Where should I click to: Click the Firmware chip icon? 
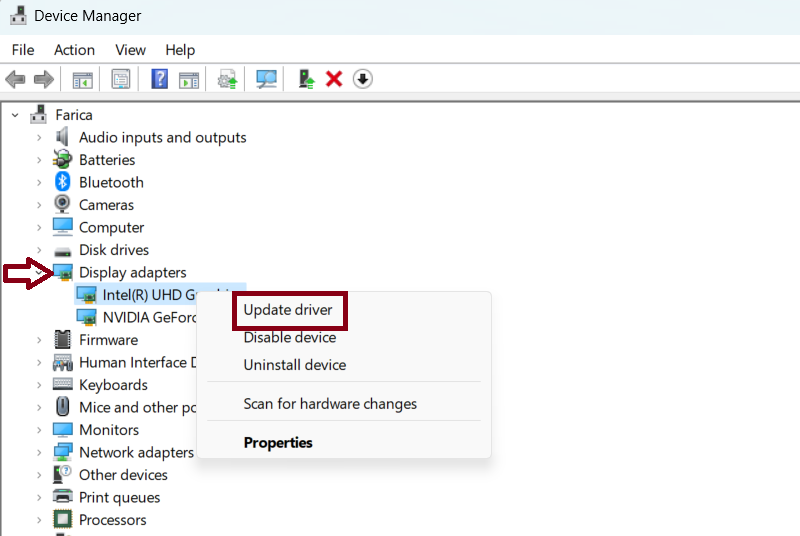tap(62, 340)
